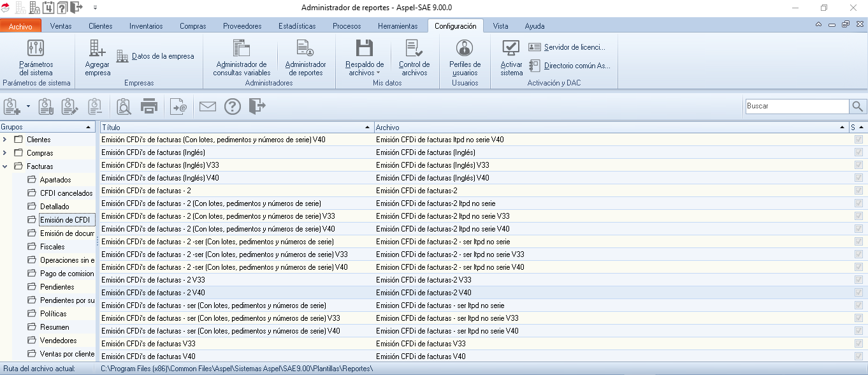Modify report with pencil icon
This screenshot has height=375, width=868.
click(x=70, y=107)
